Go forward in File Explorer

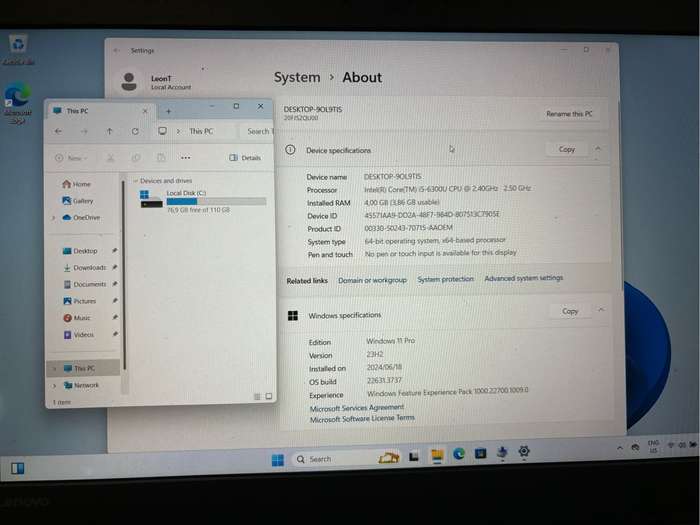[x=84, y=131]
